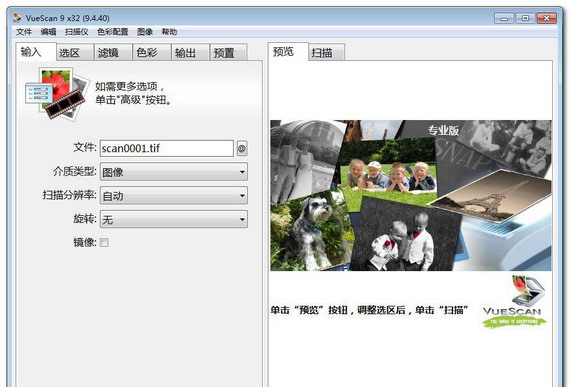Click the @ button beside the file name field
The image size is (570, 387).
242,149
